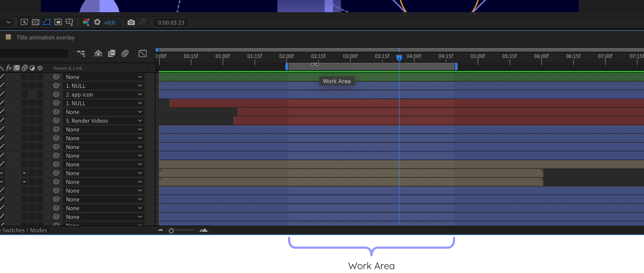Toggle the Region of Interest tool

58,22
